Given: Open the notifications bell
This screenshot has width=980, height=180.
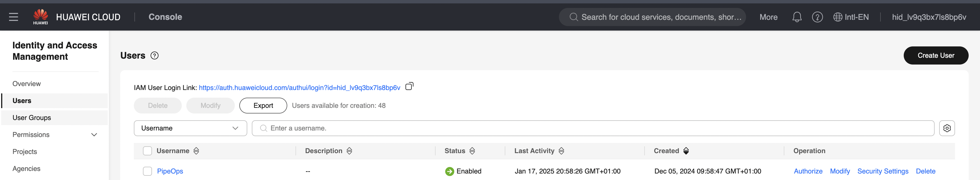Looking at the screenshot, I should click(797, 17).
